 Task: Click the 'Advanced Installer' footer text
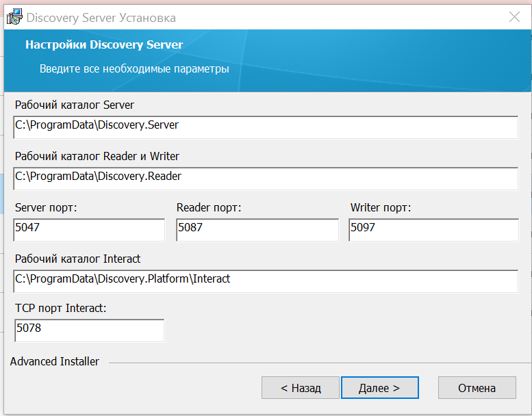[x=55, y=361]
